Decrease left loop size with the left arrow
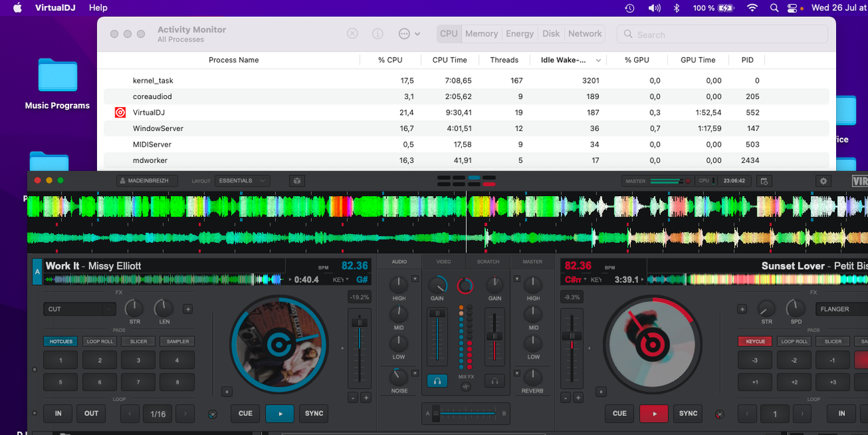This screenshot has height=435, width=868. click(x=131, y=413)
